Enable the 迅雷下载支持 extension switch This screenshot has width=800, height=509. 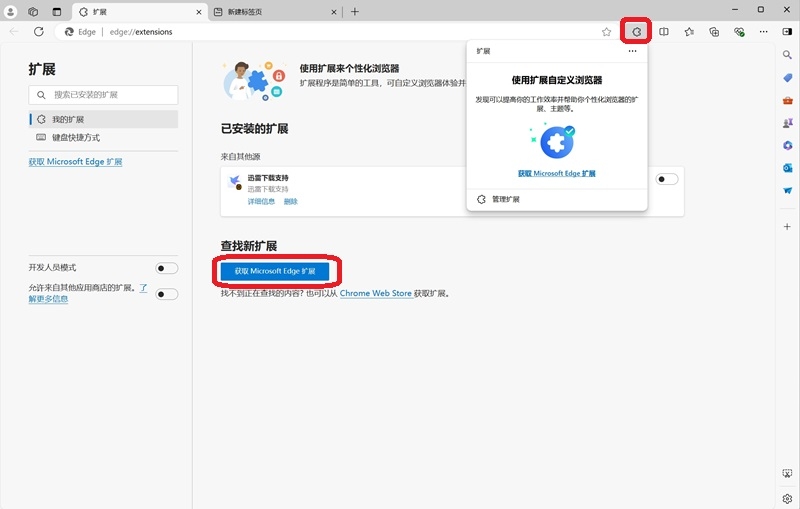click(667, 179)
